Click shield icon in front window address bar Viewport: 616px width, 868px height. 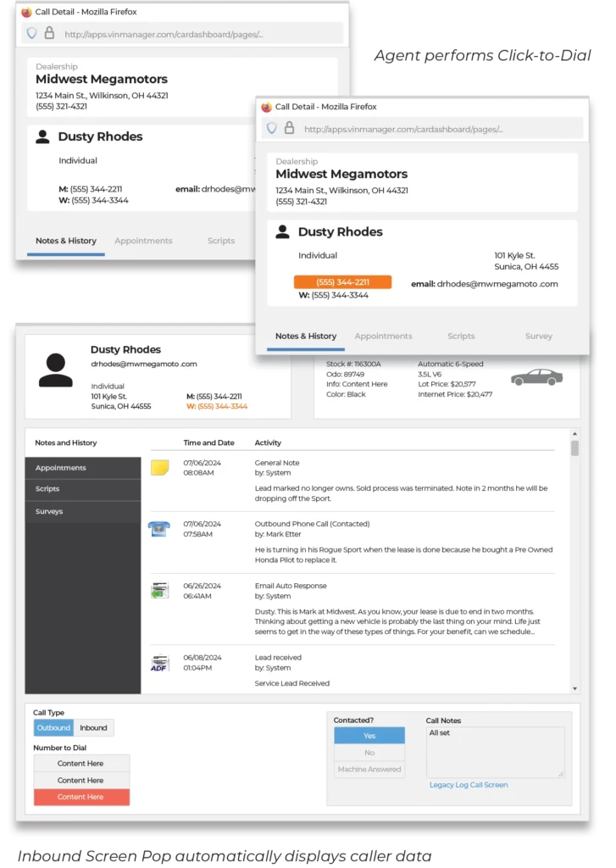(272, 129)
